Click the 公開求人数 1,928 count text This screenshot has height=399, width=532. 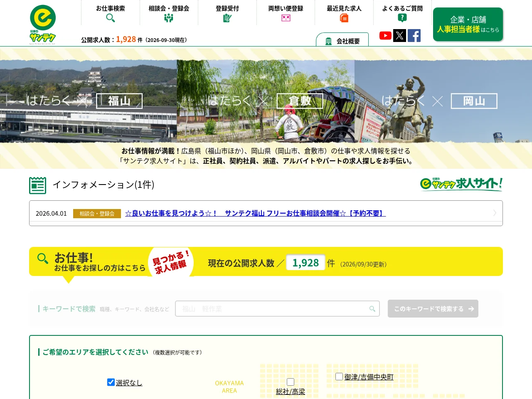tap(126, 39)
